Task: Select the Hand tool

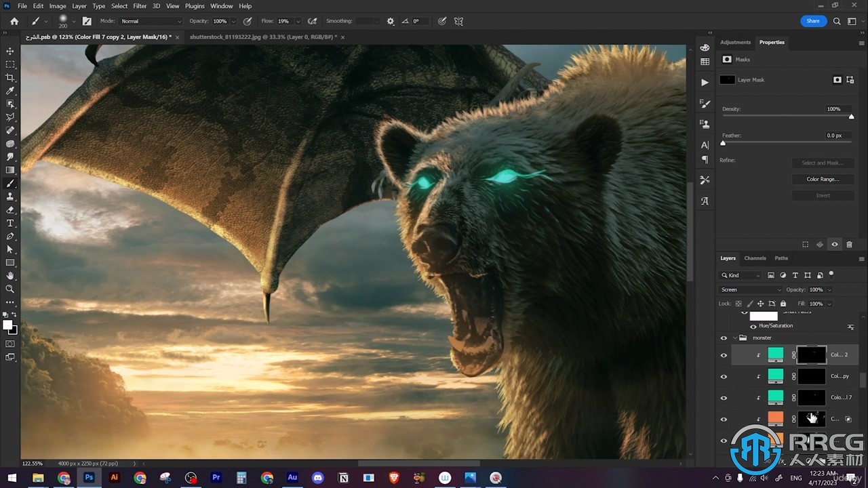Action: pyautogui.click(x=10, y=276)
